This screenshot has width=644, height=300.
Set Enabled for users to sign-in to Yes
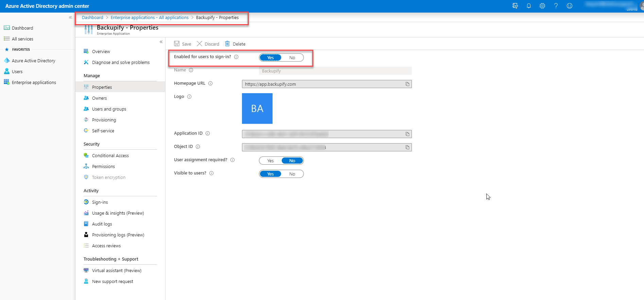coord(271,57)
